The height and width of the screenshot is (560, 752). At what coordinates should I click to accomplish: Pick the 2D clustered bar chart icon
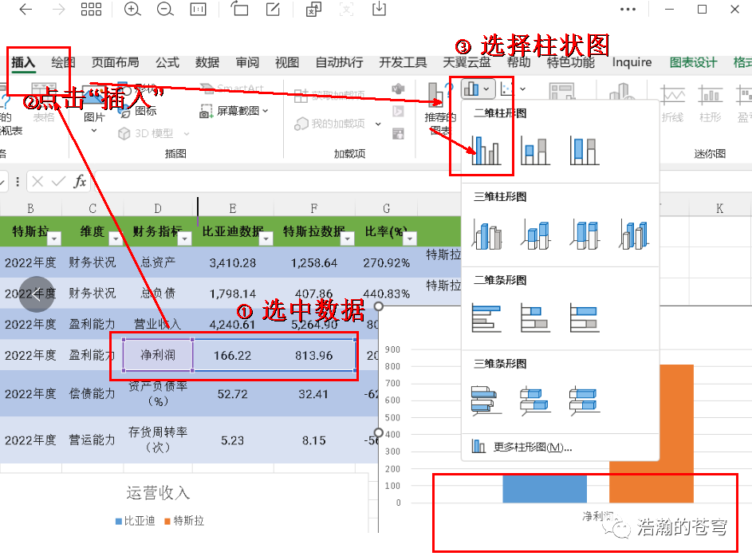click(x=486, y=317)
